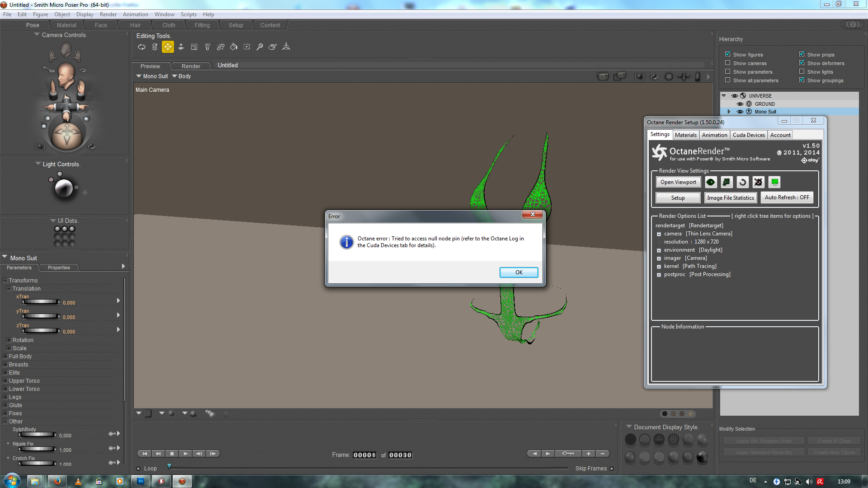Open the Render menu

tap(108, 14)
